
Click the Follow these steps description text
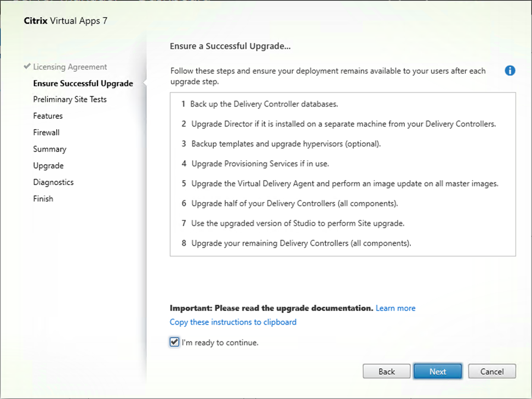tap(328, 76)
